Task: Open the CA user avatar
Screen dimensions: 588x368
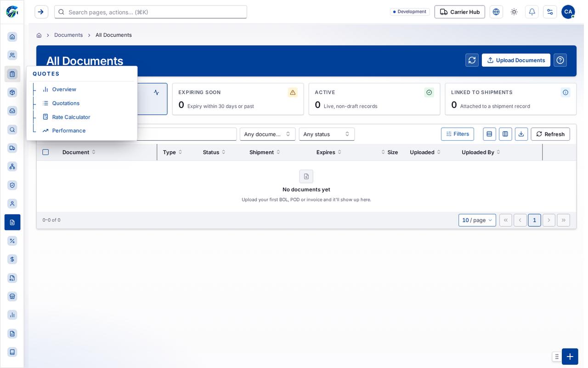Action: tap(568, 12)
